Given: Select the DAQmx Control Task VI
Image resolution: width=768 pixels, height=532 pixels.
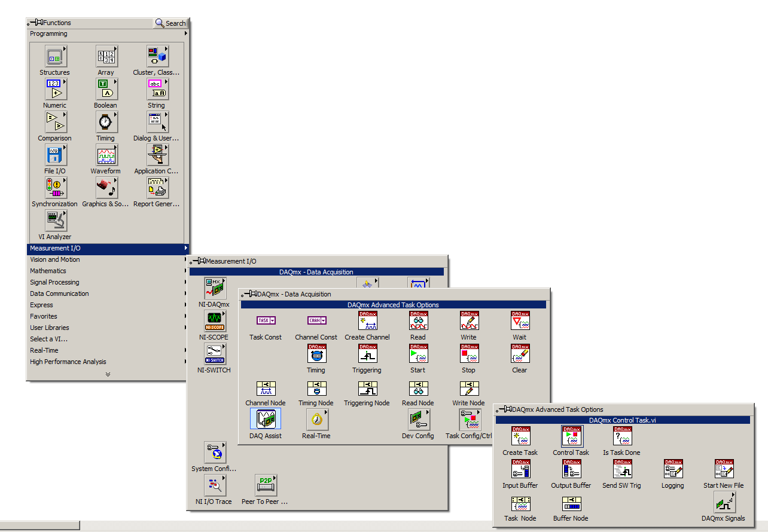Looking at the screenshot, I should 571,436.
